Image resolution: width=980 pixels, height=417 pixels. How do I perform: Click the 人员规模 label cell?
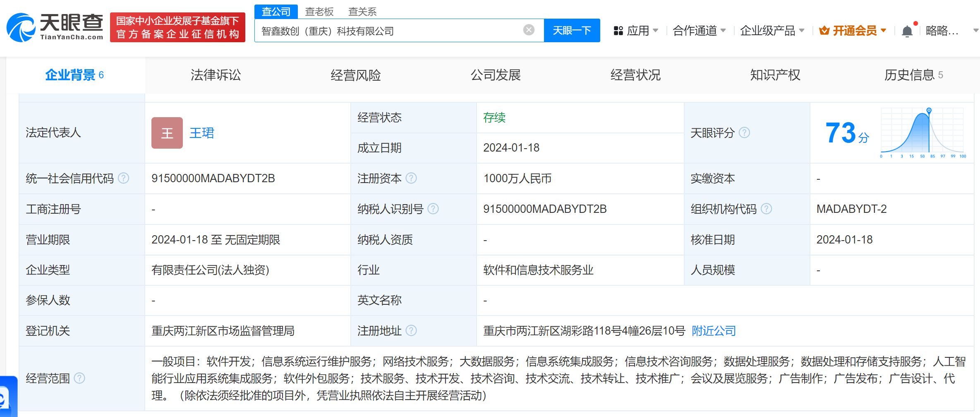747,270
